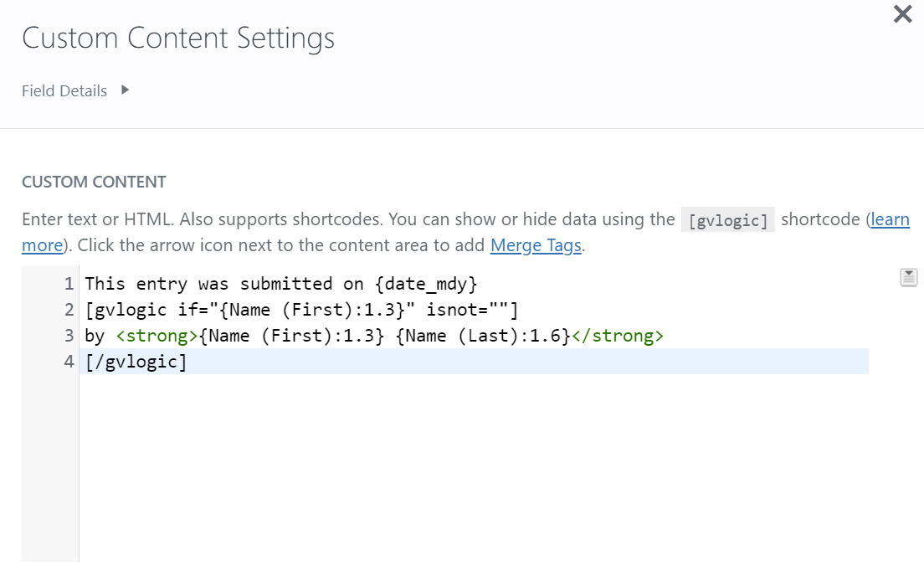The height and width of the screenshot is (581, 924).
Task: Click the [/gvlogic] closing shortcode line
Action: pyautogui.click(x=136, y=361)
